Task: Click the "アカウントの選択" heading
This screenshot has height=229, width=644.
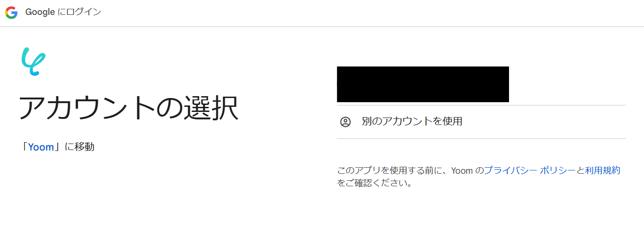Action: click(x=128, y=108)
